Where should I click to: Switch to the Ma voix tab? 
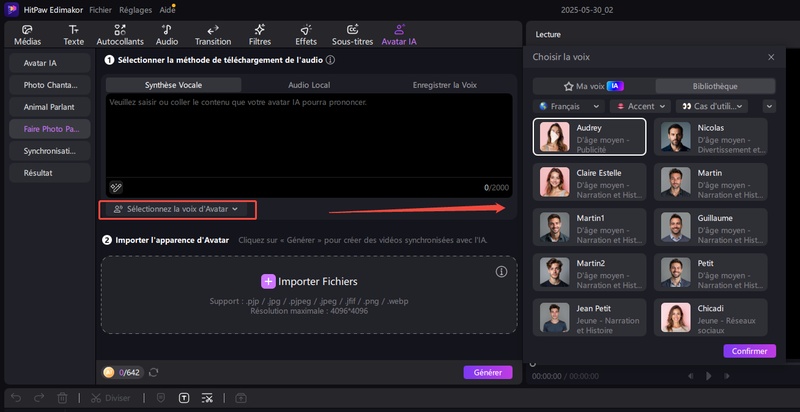tap(593, 87)
